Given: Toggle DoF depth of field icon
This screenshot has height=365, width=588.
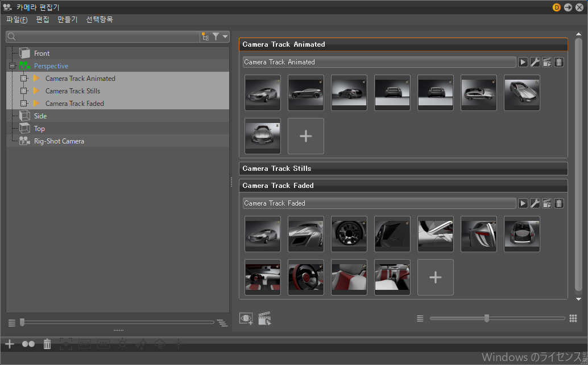Looking at the screenshot, I should tap(85, 343).
